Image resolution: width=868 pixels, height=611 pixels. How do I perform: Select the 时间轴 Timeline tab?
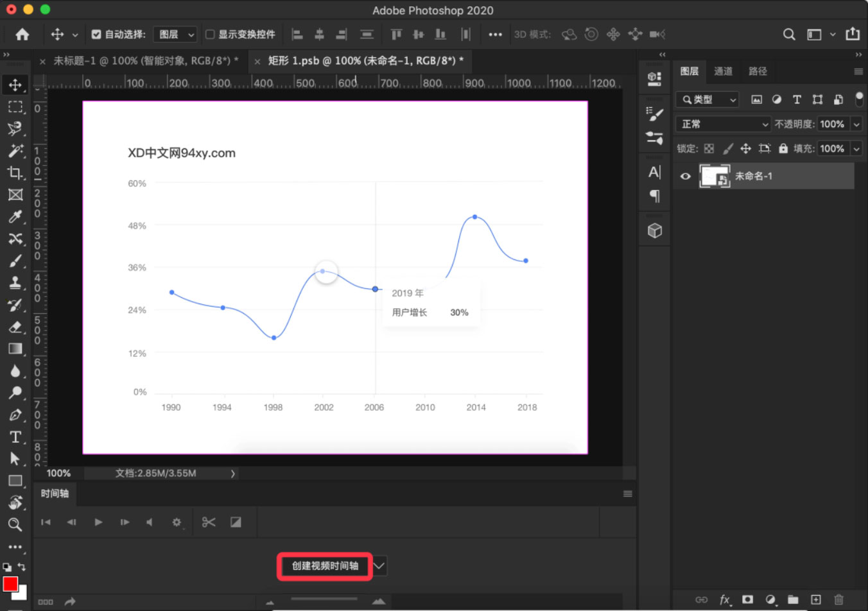click(55, 494)
